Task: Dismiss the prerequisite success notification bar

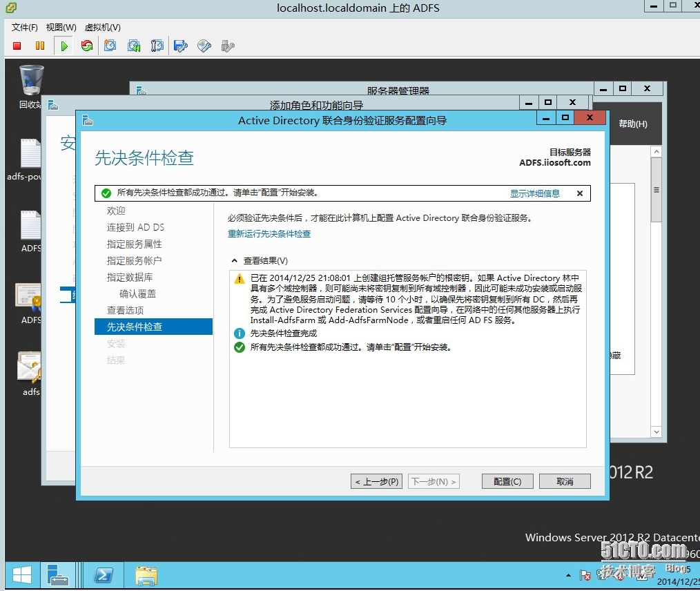Action: pyautogui.click(x=579, y=193)
